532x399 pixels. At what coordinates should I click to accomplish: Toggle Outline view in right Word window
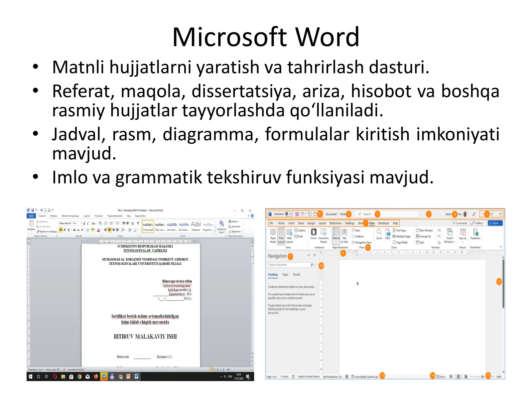coord(300,230)
